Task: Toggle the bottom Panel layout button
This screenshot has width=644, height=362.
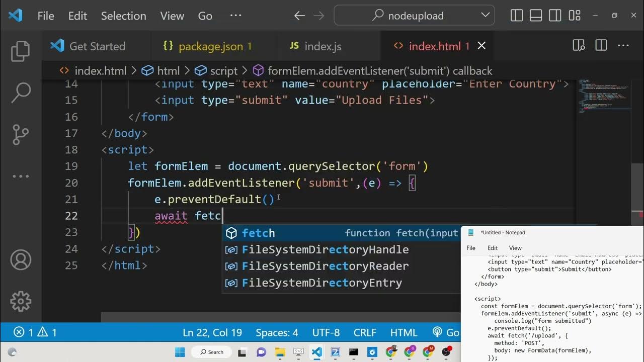Action: 536,16
